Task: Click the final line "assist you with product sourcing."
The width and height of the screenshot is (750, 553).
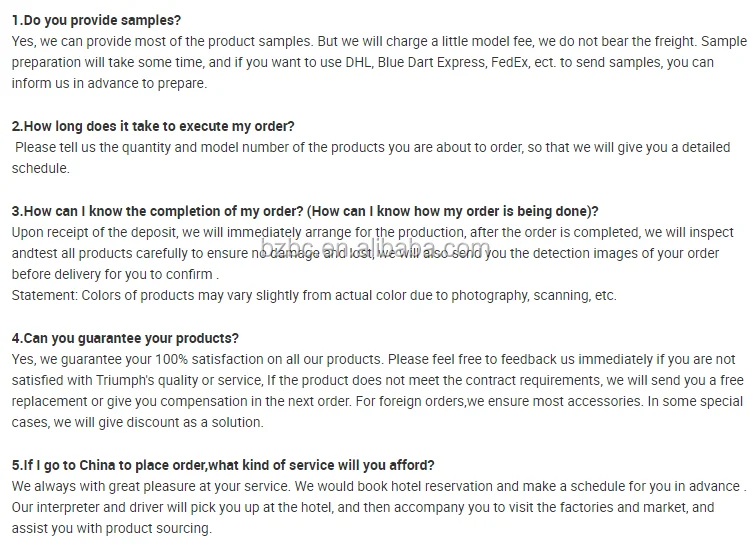Action: coord(111,528)
